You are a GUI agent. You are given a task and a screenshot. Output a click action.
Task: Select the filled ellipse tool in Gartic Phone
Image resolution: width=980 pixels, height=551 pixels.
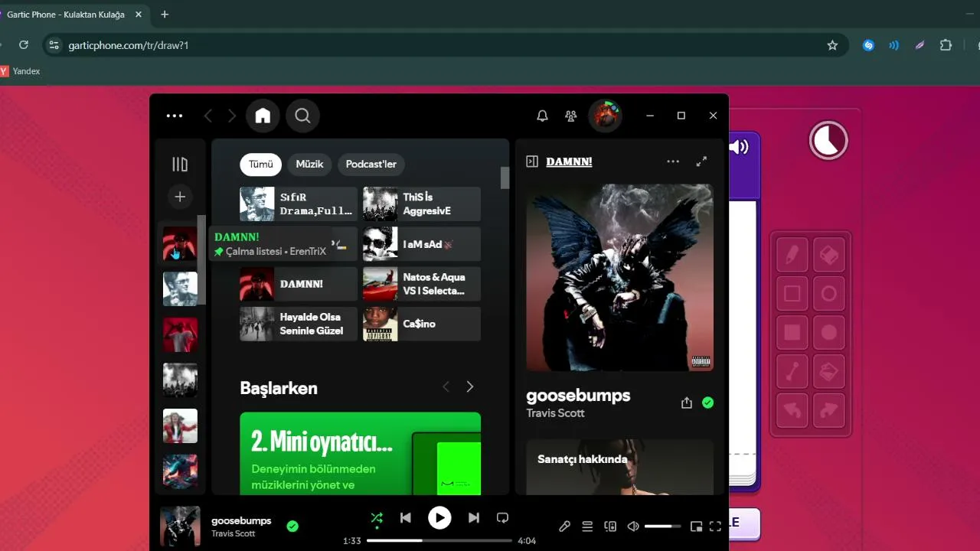[x=829, y=333]
